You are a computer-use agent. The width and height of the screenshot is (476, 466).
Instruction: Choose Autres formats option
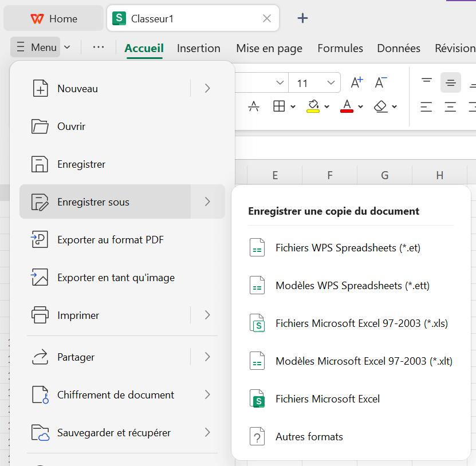point(309,437)
